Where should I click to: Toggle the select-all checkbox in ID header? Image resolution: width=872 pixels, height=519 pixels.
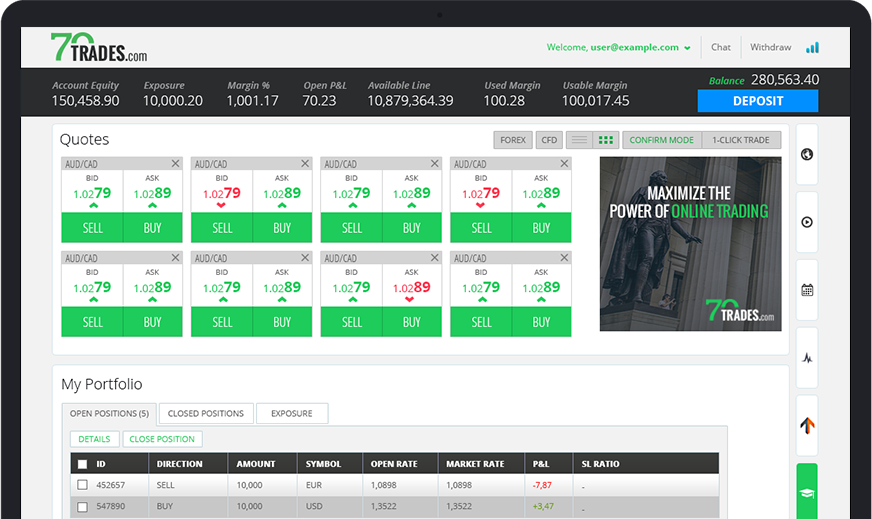click(82, 464)
